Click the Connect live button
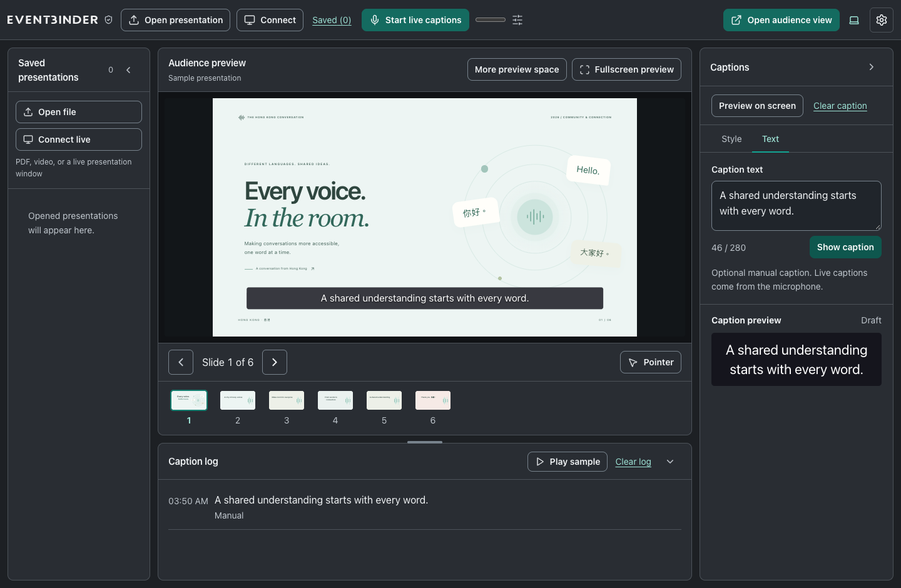Image resolution: width=901 pixels, height=588 pixels. (79, 139)
